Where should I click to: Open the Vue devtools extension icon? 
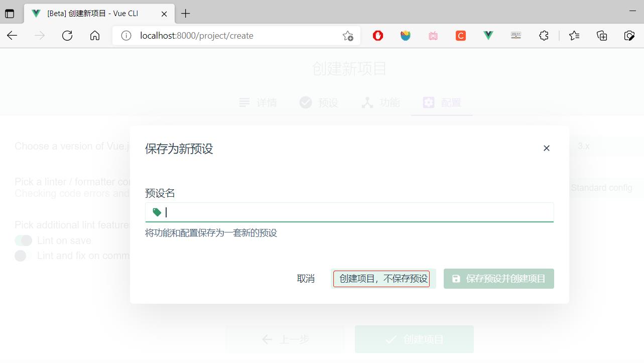488,36
